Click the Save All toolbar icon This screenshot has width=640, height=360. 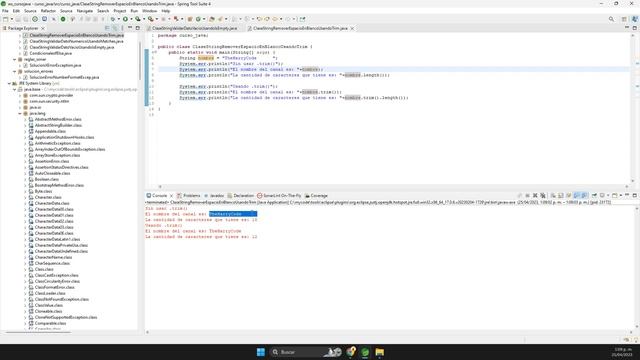(26, 19)
